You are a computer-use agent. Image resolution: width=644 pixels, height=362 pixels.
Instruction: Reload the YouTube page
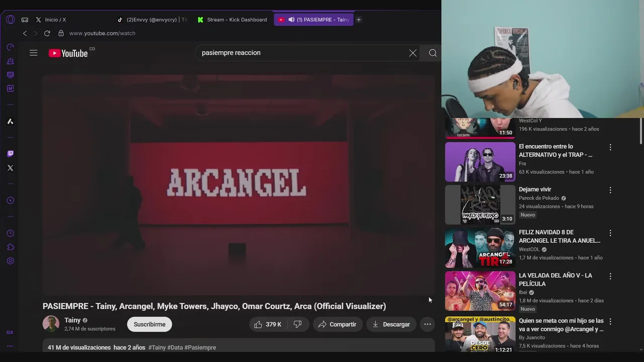click(x=47, y=33)
